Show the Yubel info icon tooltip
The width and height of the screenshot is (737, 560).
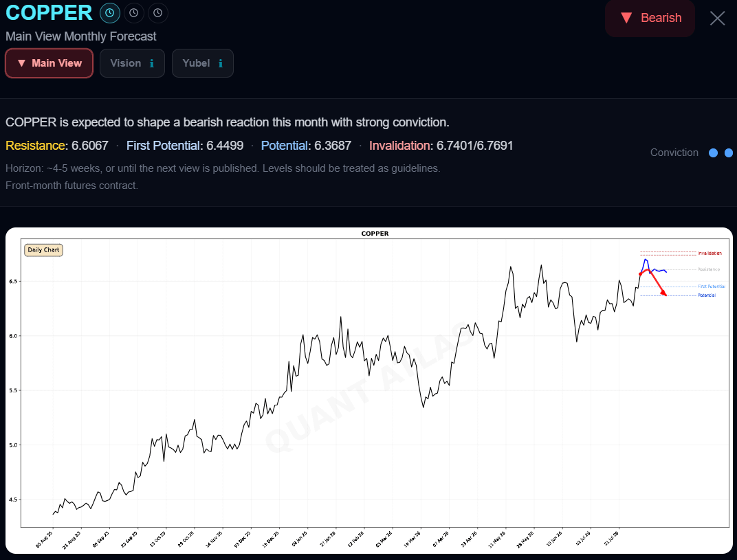click(221, 63)
